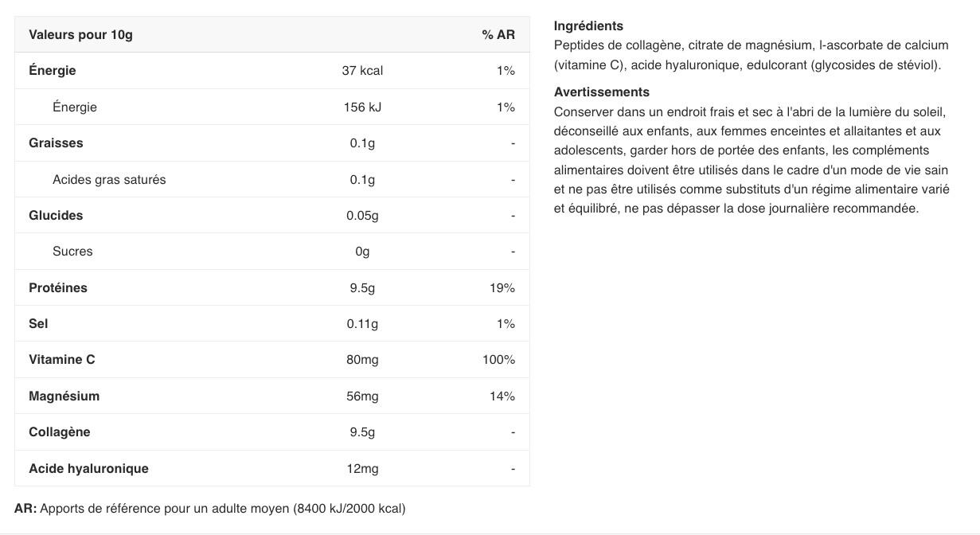Select the 'Sel' row label
This screenshot has height=535, width=980.
(x=38, y=323)
